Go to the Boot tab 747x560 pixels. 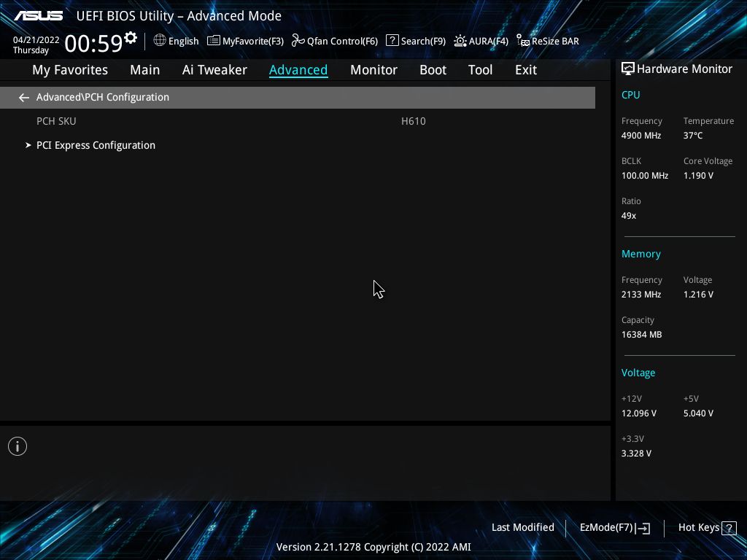pos(433,70)
